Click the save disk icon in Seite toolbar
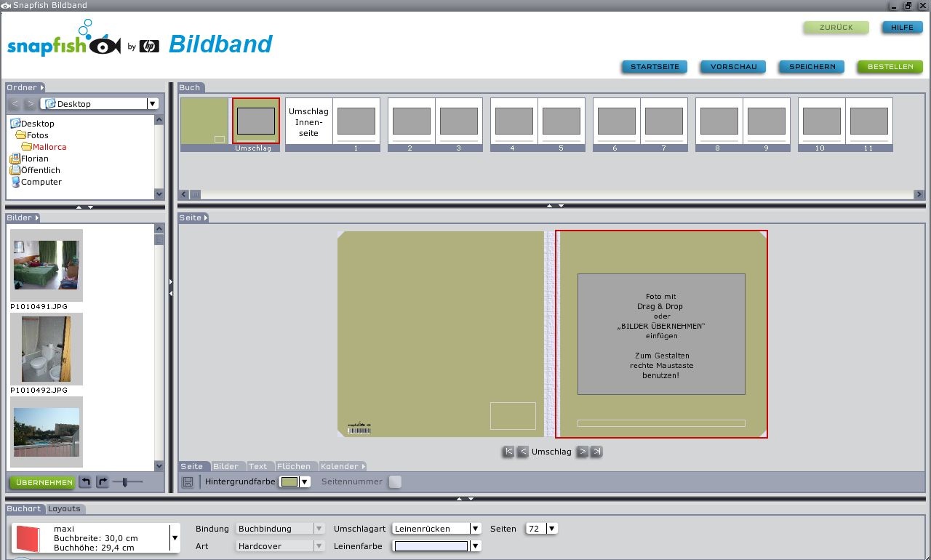The image size is (931, 560). coord(188,481)
